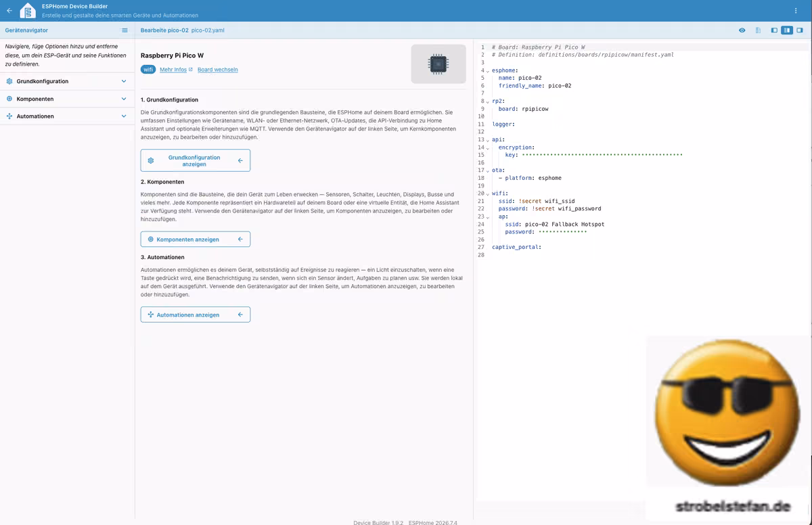Expand the Automationen section chevron

(x=124, y=116)
